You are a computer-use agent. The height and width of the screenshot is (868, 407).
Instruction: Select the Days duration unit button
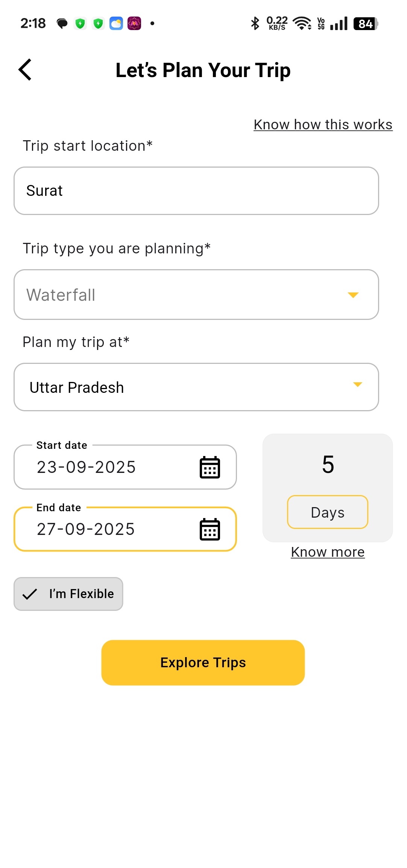(327, 512)
